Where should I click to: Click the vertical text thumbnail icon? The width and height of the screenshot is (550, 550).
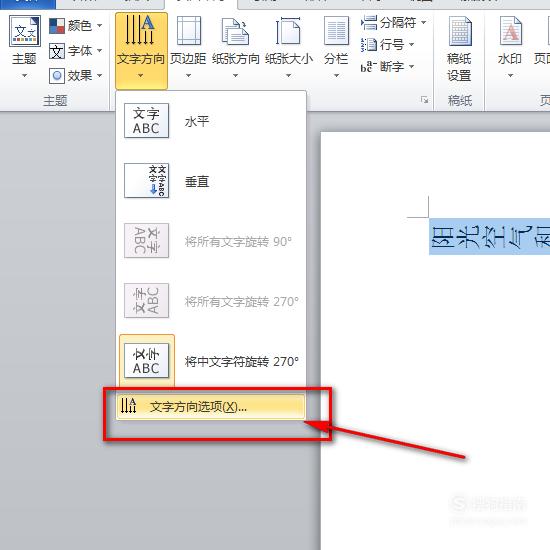(146, 181)
